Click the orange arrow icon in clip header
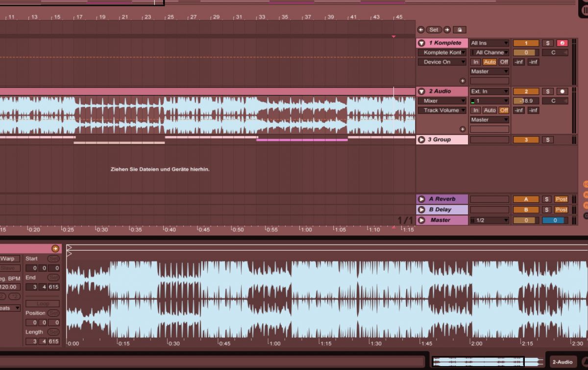588x370 pixels. (55, 249)
